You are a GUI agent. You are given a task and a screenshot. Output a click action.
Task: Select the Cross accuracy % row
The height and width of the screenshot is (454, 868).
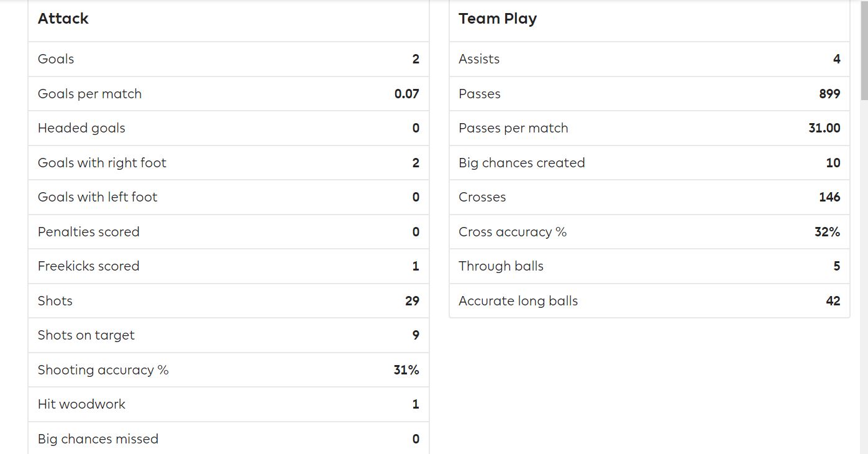pos(649,232)
